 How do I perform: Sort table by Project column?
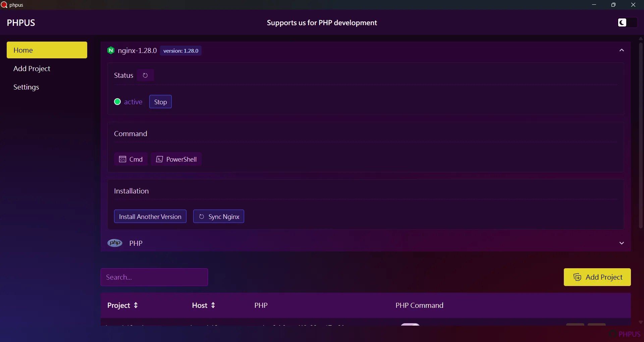[123, 305]
